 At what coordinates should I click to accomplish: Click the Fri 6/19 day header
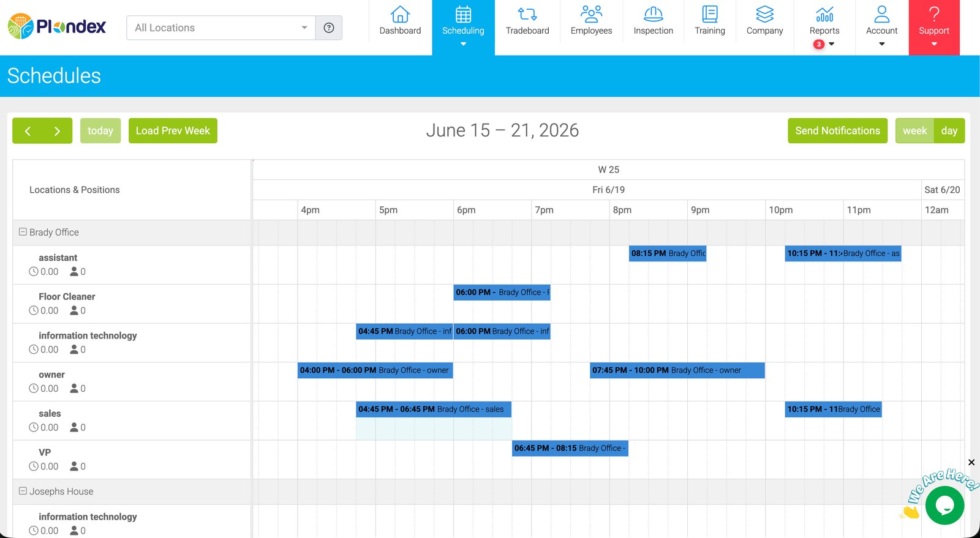[608, 190]
